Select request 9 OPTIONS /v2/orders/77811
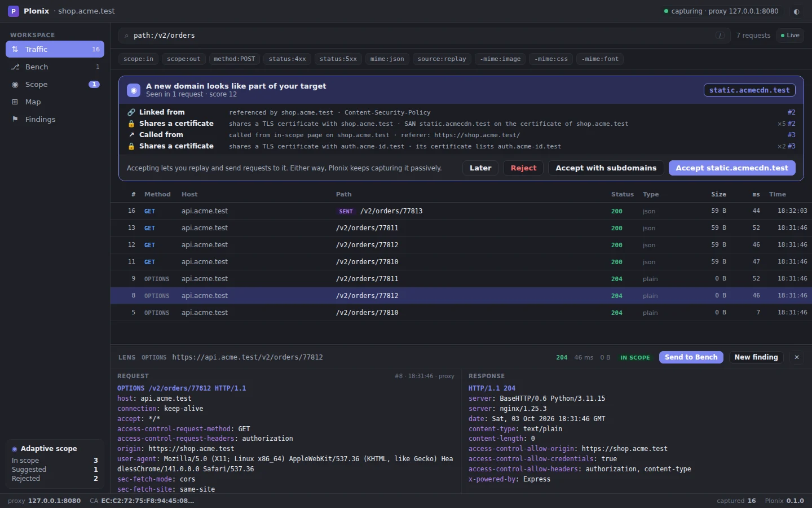The height and width of the screenshot is (508, 812). pyautogui.click(x=461, y=279)
